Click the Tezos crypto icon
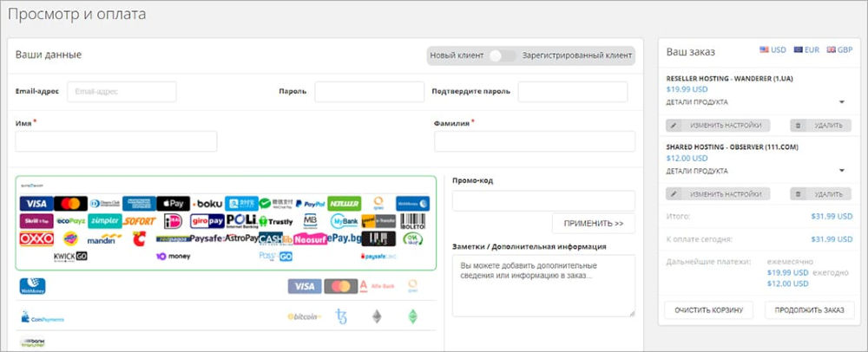Viewport: 868px width, 352px height. (x=341, y=316)
